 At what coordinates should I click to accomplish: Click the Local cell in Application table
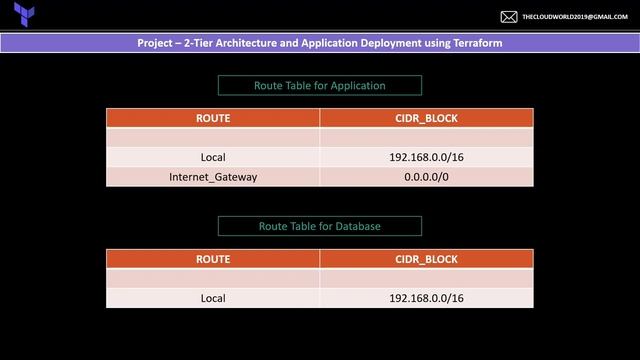(213, 157)
